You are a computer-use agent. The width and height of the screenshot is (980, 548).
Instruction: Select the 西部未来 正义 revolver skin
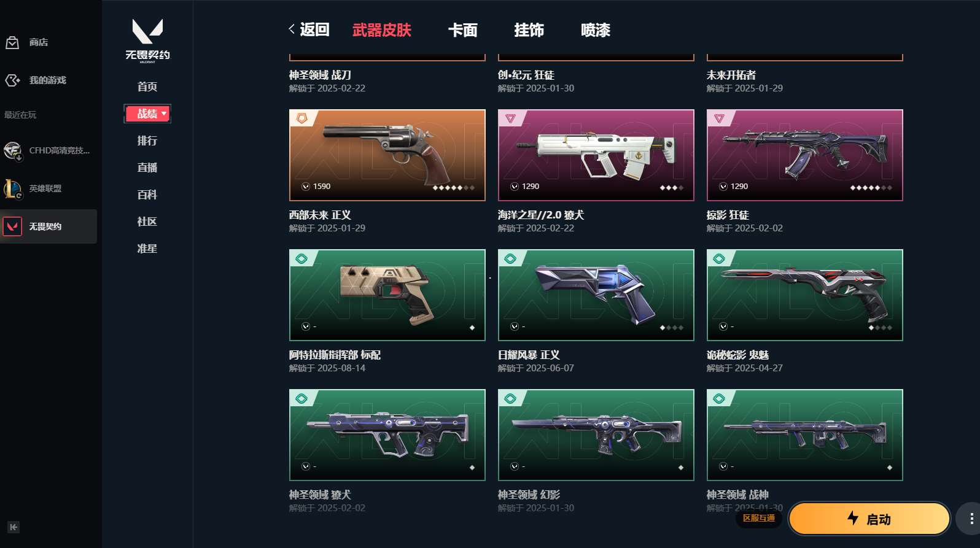point(387,155)
